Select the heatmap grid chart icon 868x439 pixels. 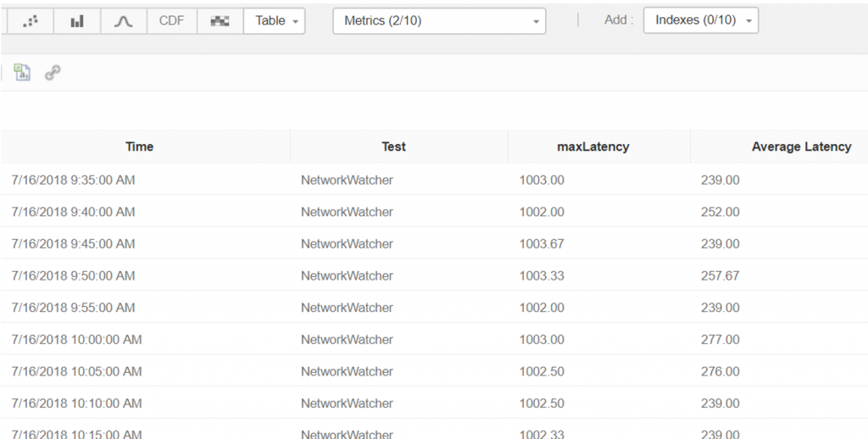tap(220, 21)
